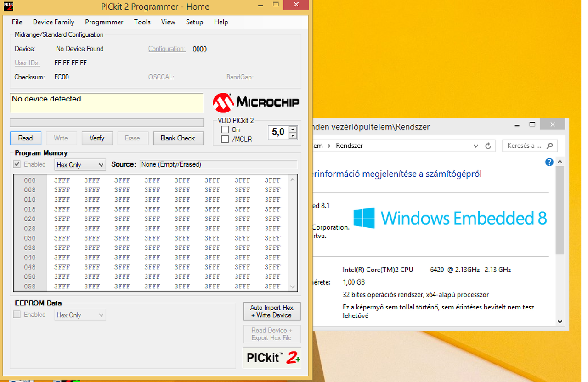The image size is (588, 382).
Task: Open the Device Family menu
Action: [54, 22]
